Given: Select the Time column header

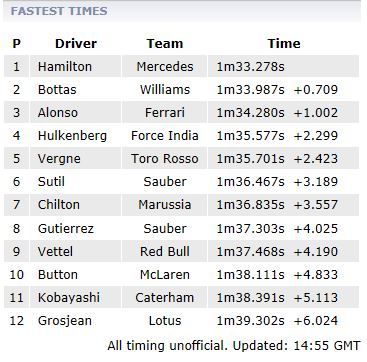Looking at the screenshot, I should [x=284, y=44].
